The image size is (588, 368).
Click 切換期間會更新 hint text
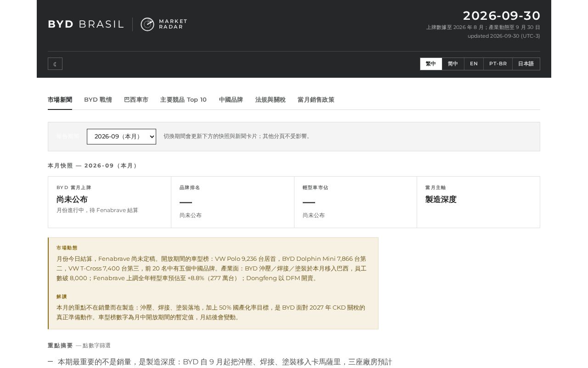[x=238, y=137]
